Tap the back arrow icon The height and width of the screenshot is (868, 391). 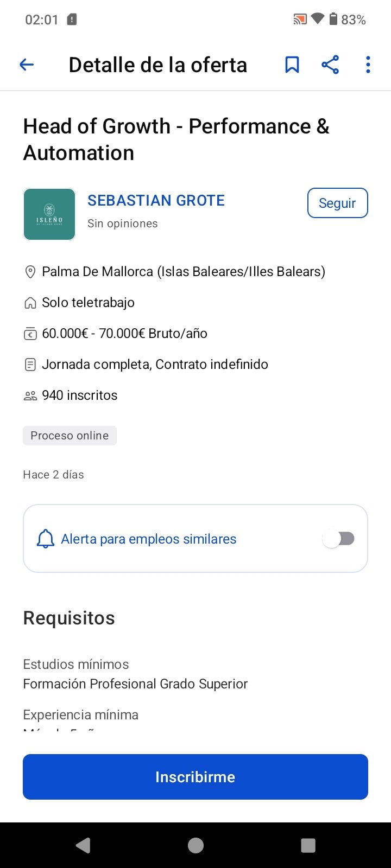click(x=27, y=65)
